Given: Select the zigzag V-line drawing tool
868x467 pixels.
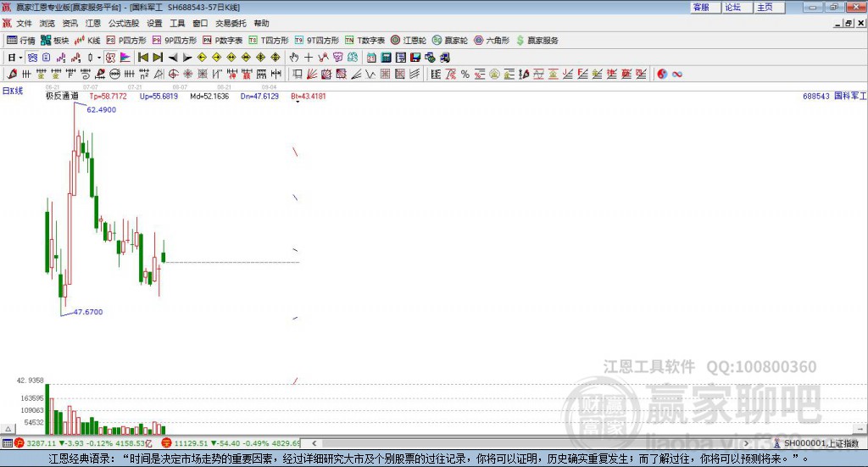Looking at the screenshot, I should [x=370, y=74].
